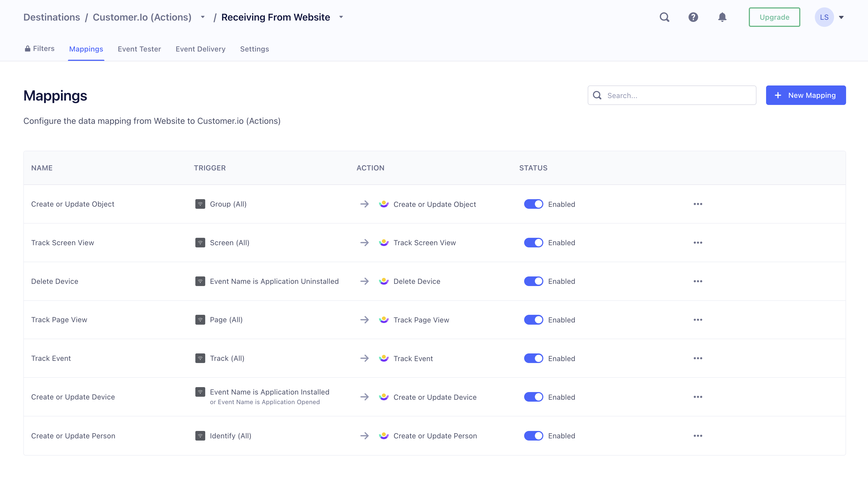The image size is (868, 480).
Task: Open more options for Track Screen View row
Action: [x=698, y=242]
